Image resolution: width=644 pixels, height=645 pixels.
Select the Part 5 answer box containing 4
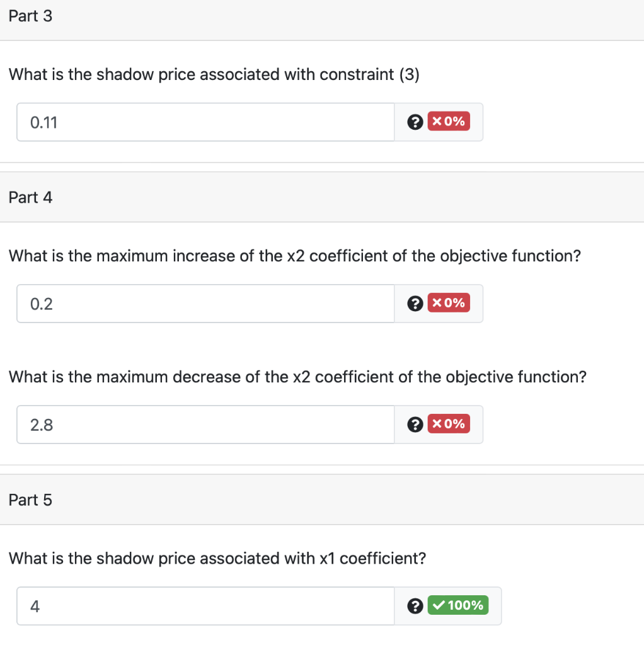pyautogui.click(x=205, y=606)
